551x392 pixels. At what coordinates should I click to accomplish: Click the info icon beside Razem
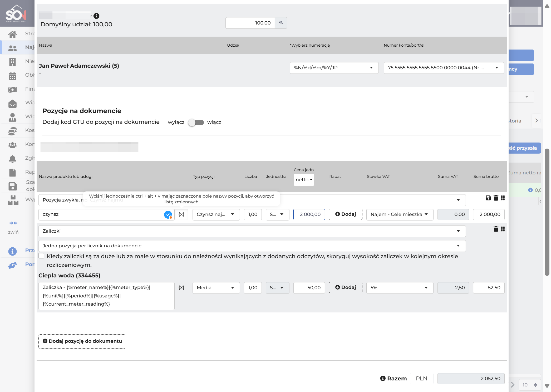coord(383,378)
